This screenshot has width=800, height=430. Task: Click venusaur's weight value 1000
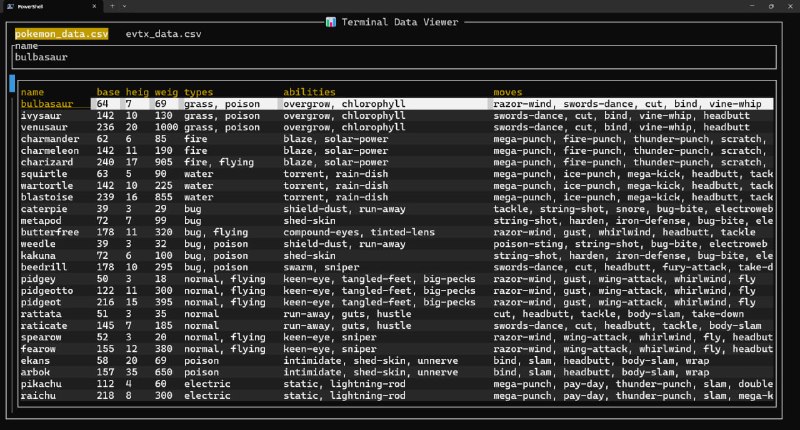click(x=166, y=127)
